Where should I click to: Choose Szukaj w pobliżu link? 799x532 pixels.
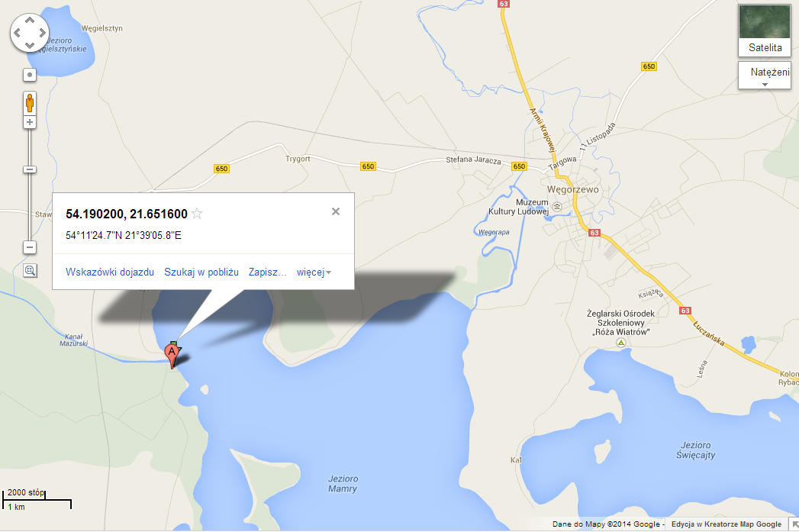pyautogui.click(x=201, y=272)
